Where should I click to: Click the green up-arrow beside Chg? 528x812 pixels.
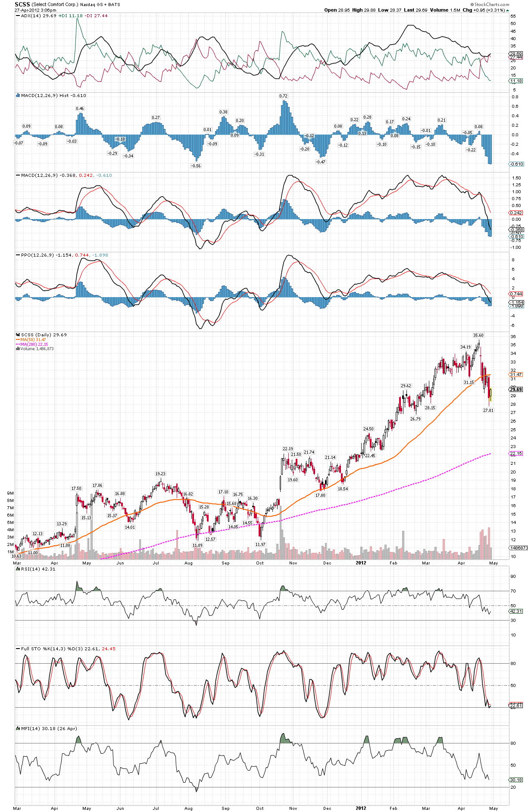[507, 10]
